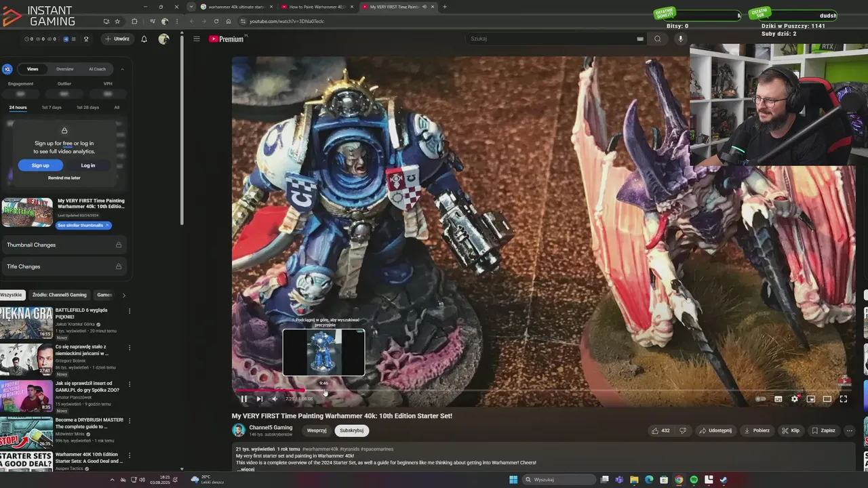Open more actions menu beside Zapisz

click(849, 430)
